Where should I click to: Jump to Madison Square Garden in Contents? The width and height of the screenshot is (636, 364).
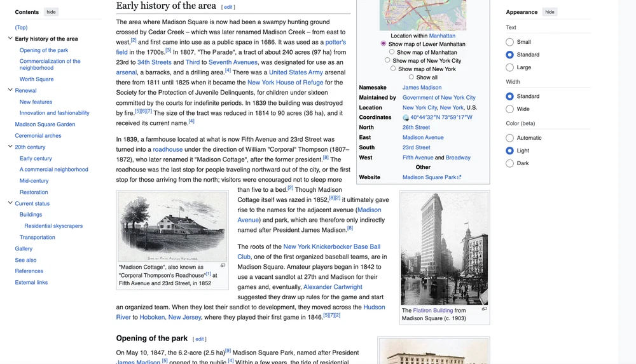pos(45,125)
